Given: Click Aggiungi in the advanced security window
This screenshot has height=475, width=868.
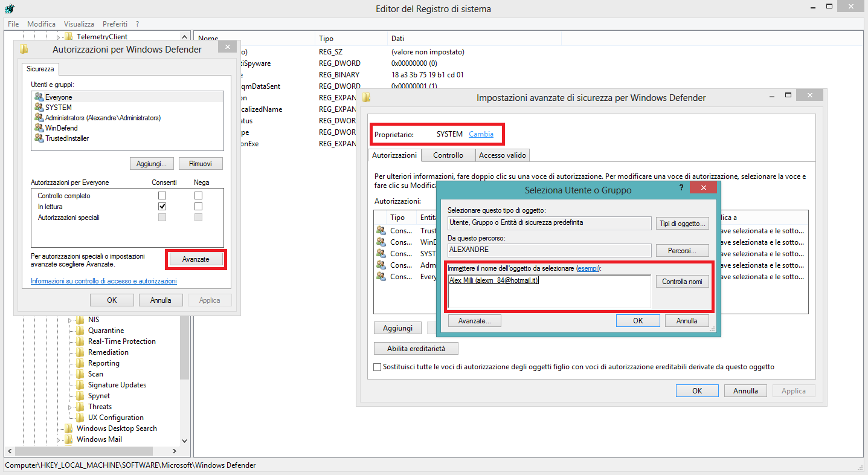Looking at the screenshot, I should coord(397,328).
